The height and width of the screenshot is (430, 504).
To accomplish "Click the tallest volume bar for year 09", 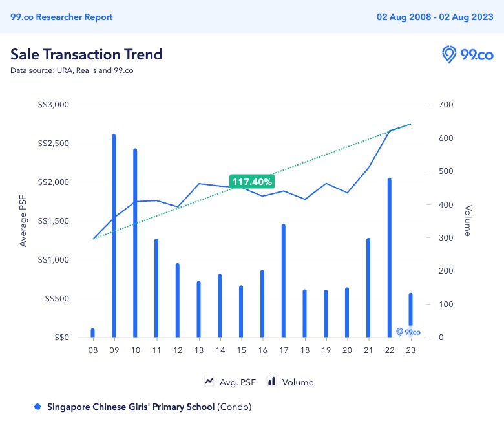I will tap(114, 236).
